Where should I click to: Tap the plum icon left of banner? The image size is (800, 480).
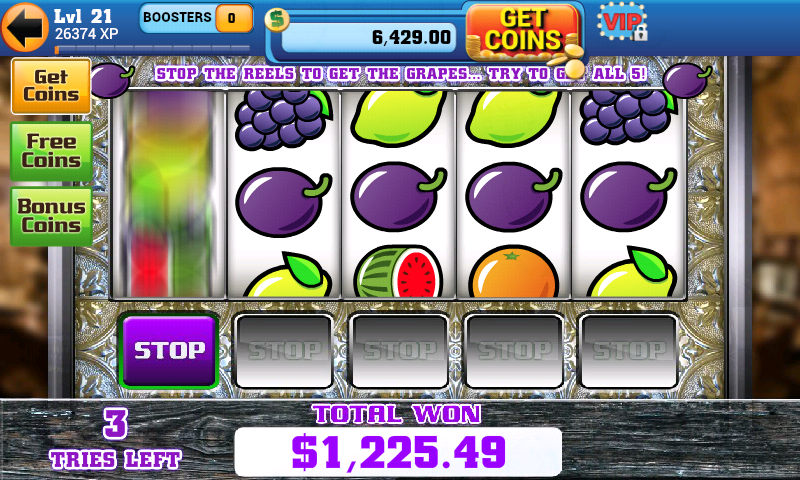click(111, 80)
